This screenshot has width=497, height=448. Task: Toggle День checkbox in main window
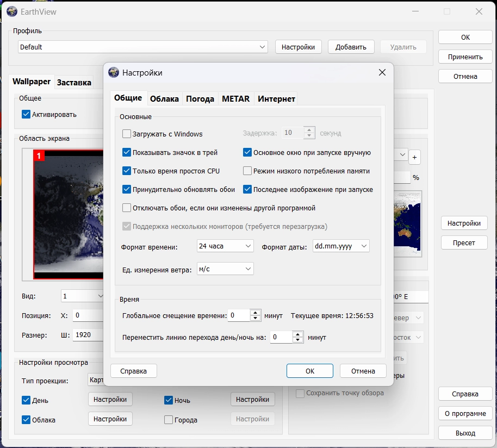pos(26,400)
